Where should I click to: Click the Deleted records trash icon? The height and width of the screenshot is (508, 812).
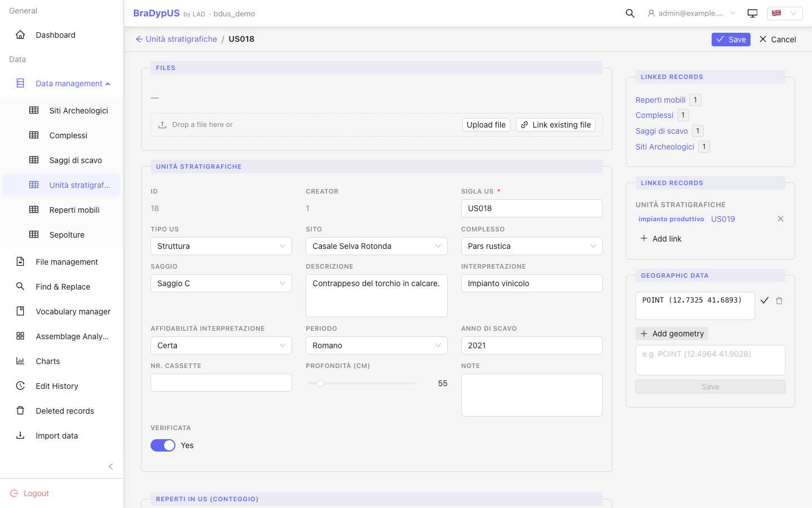click(x=20, y=410)
